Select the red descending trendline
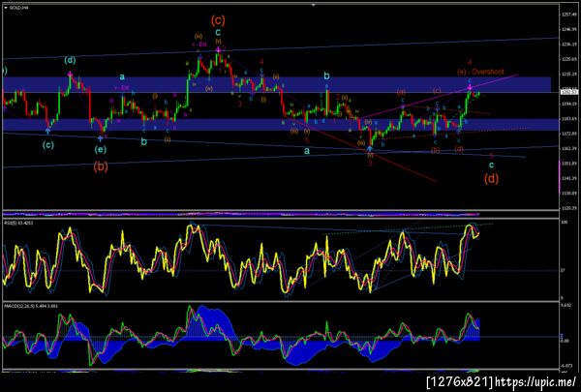Image resolution: width=581 pixels, height=392 pixels. (363, 150)
